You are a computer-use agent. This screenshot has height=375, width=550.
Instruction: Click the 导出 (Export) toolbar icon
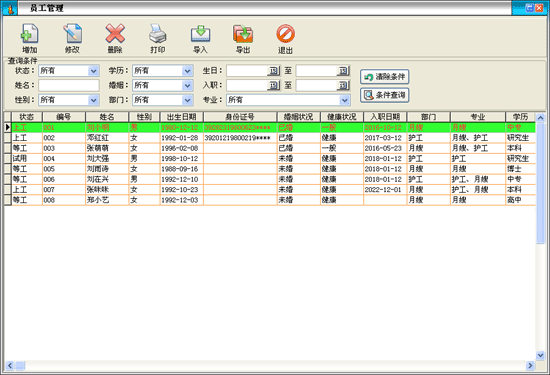click(x=243, y=34)
